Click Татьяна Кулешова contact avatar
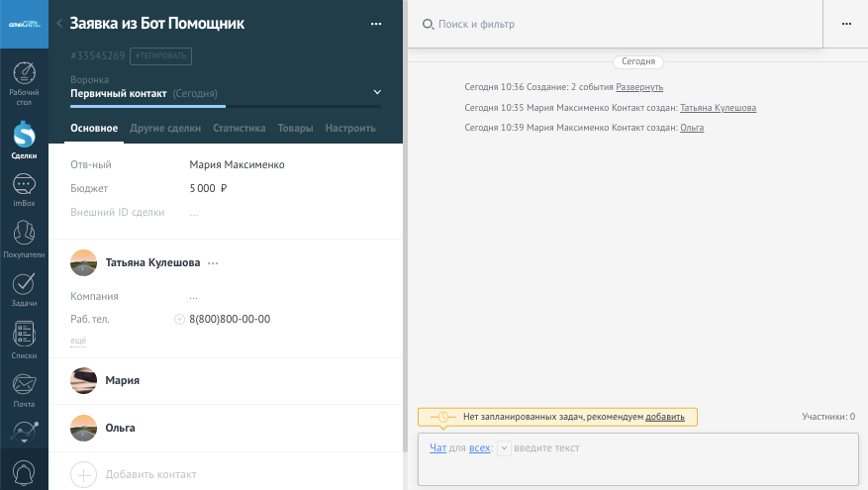 (x=84, y=262)
